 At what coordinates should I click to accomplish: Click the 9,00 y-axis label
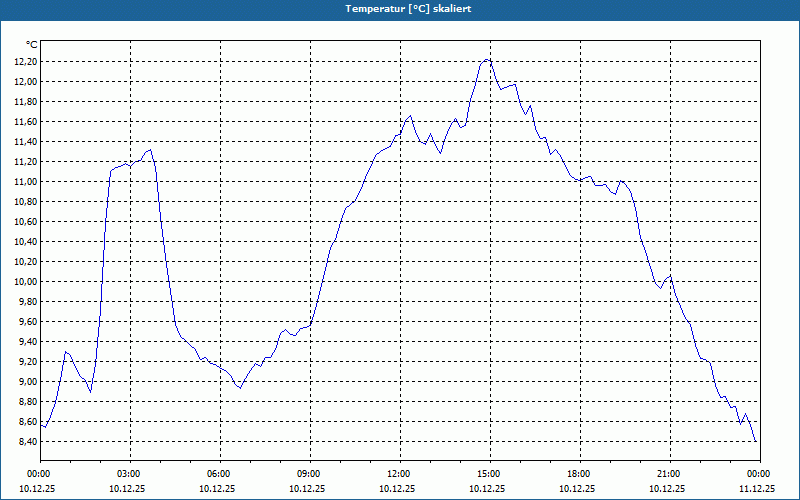pyautogui.click(x=29, y=382)
